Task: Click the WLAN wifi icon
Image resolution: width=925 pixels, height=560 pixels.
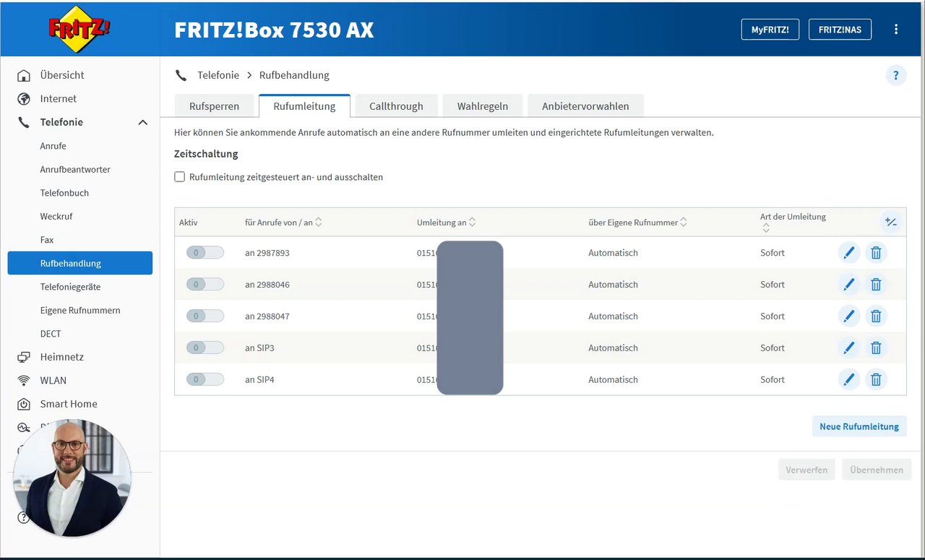Action: tap(24, 380)
